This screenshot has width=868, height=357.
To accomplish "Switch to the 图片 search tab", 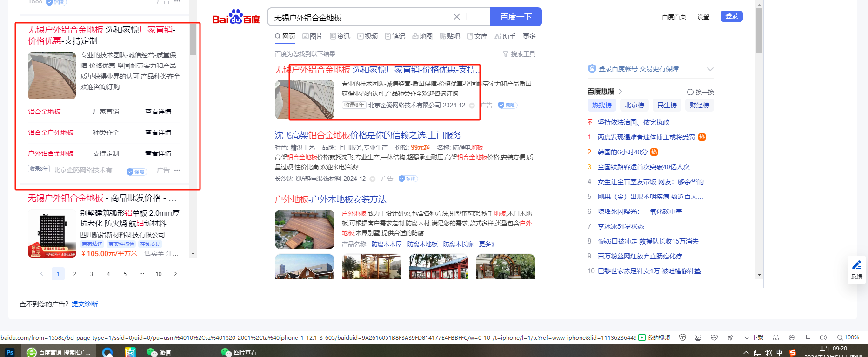I will coord(313,36).
